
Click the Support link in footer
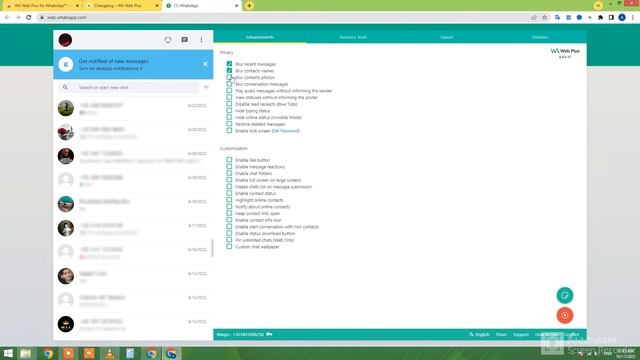[x=521, y=335]
